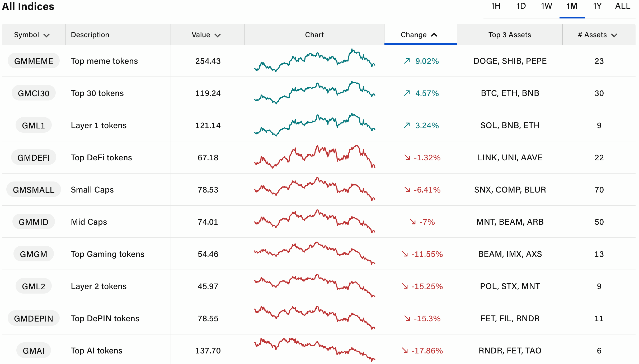This screenshot has width=639, height=364.
Task: Open the GMSMALL symbol badge
Action: (x=34, y=190)
